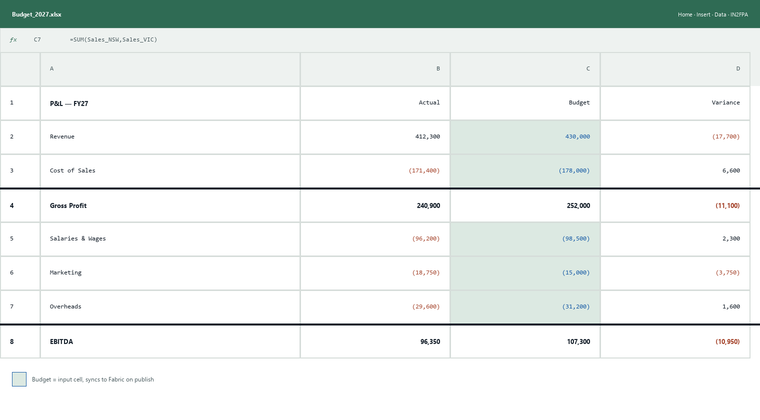Click the green input-cell legend swatch
760x420 pixels.
pos(19,379)
